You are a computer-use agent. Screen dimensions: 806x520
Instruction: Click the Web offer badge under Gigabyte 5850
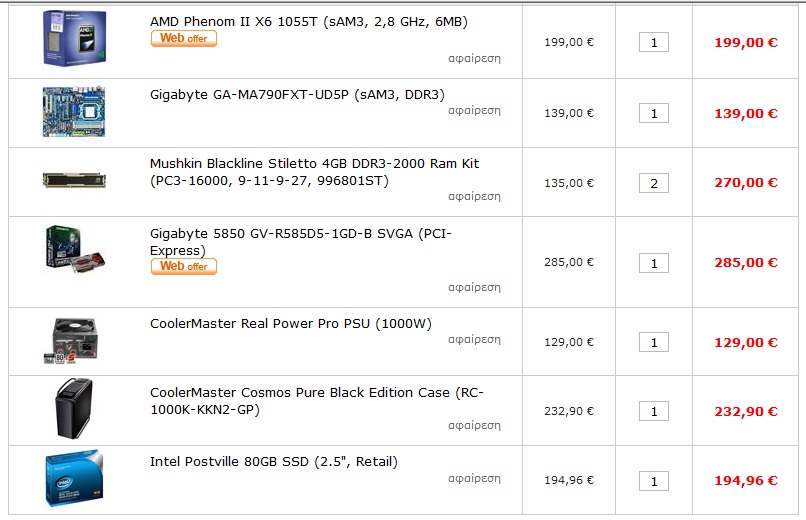[x=184, y=266]
